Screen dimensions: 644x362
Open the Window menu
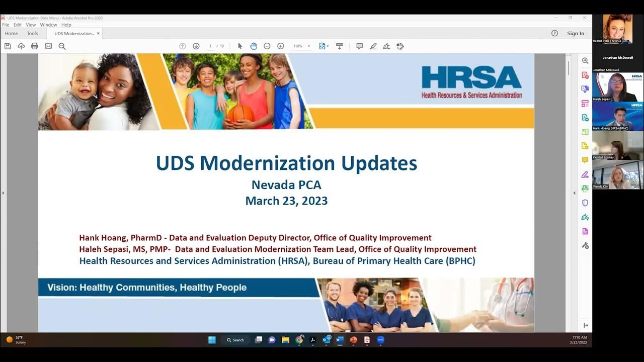pyautogui.click(x=48, y=25)
